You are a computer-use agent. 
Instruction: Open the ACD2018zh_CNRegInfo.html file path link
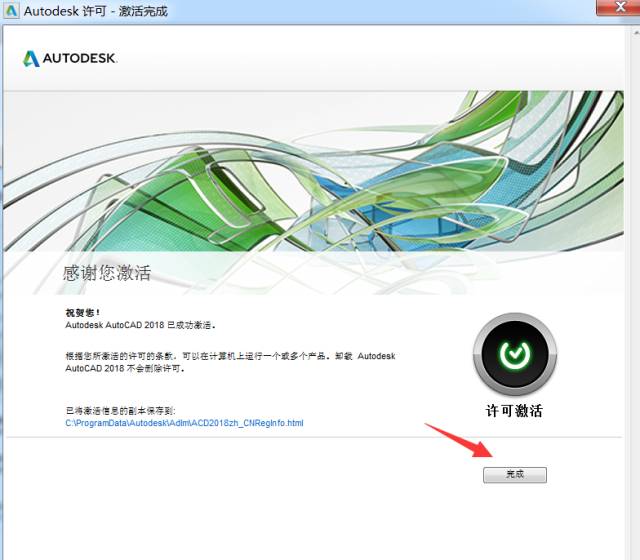point(184,423)
